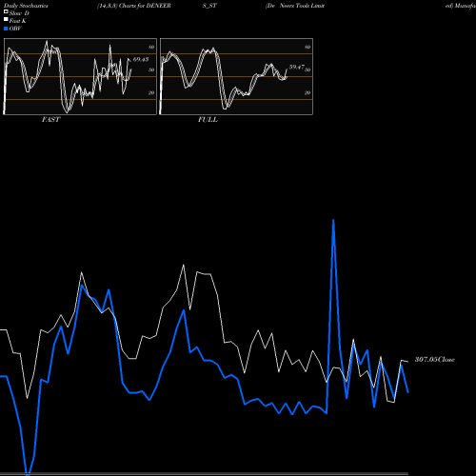476x476 pixels.
Task: Select the FULL stochastic chart label
Action: pyautogui.click(x=208, y=120)
